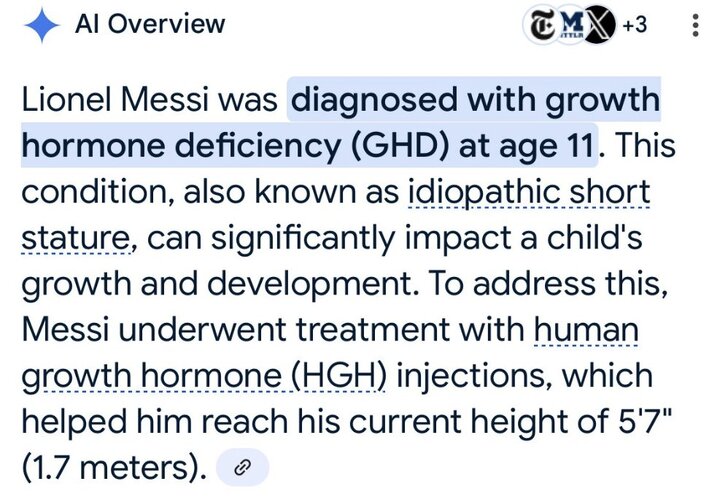Click the '(1.7 meters).' text
The width and height of the screenshot is (728, 500).
click(x=114, y=468)
